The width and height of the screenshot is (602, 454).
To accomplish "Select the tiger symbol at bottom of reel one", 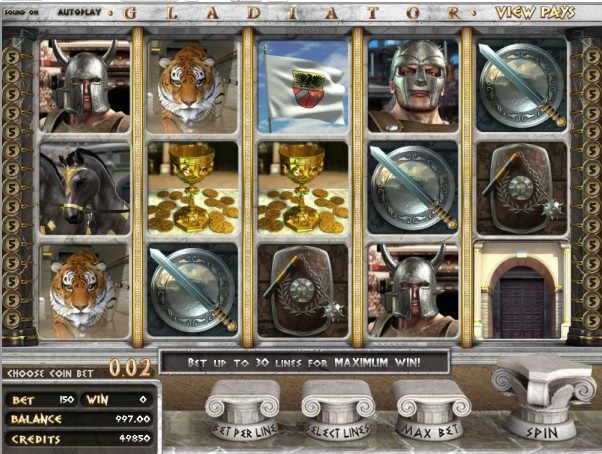I will click(x=85, y=291).
